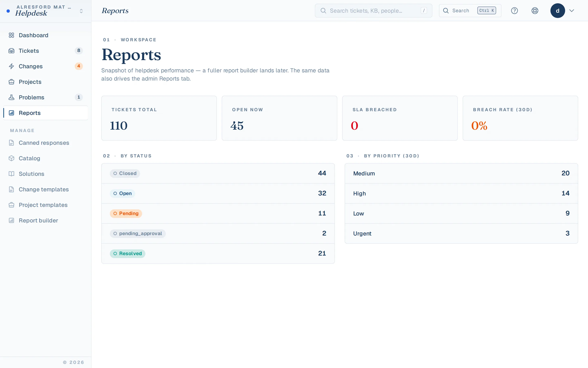Click the Low priority row label
Image resolution: width=588 pixels, height=368 pixels.
coord(358,214)
